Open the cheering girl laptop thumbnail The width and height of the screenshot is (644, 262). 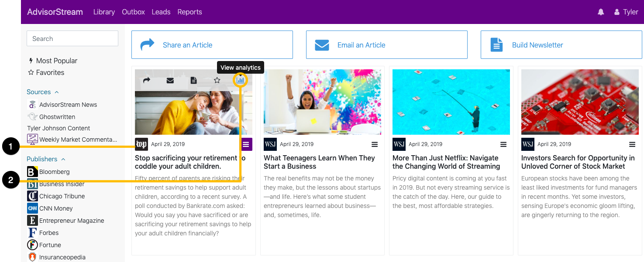tap(322, 102)
